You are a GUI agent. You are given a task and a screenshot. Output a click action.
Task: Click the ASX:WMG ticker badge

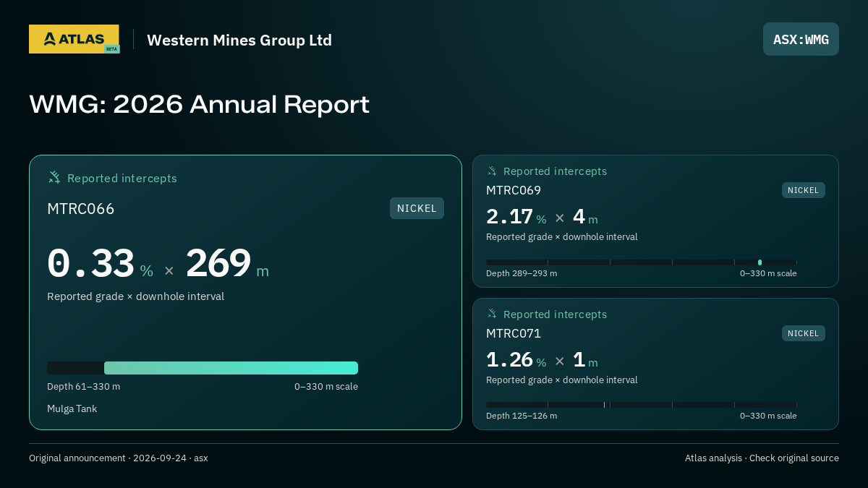[x=801, y=39]
